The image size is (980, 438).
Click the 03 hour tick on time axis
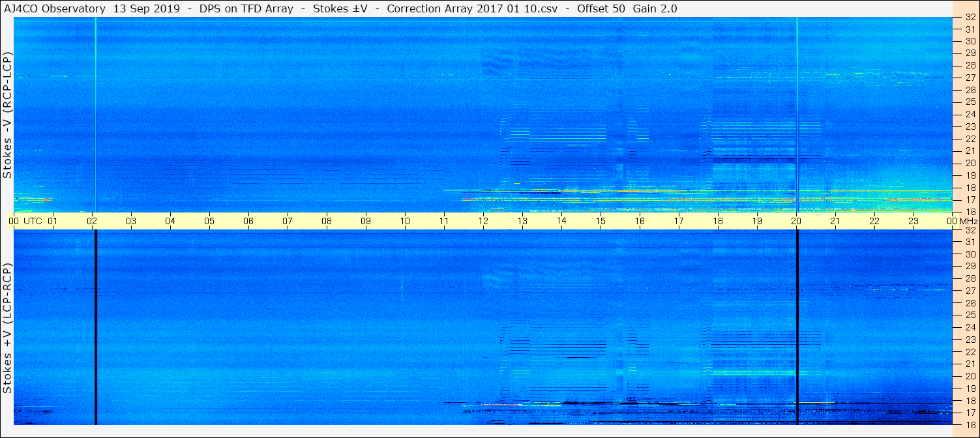click(131, 221)
